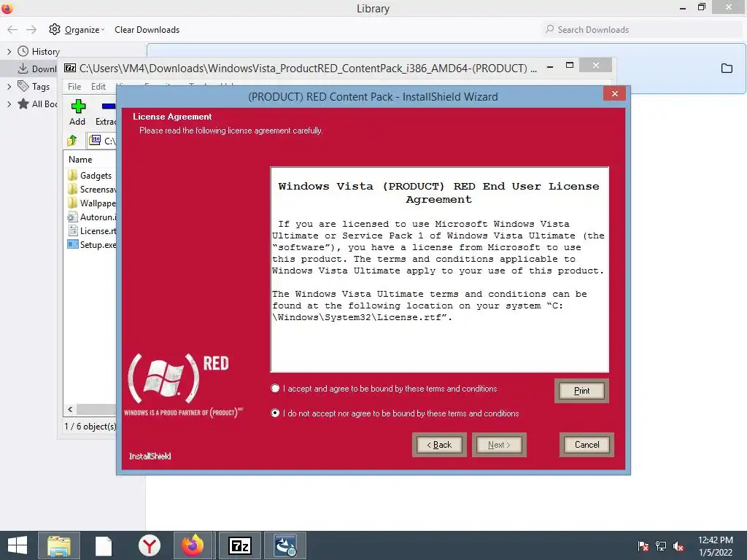Viewport: 747px width, 560px height.
Task: Select History in Library sidebar
Action: (x=45, y=52)
